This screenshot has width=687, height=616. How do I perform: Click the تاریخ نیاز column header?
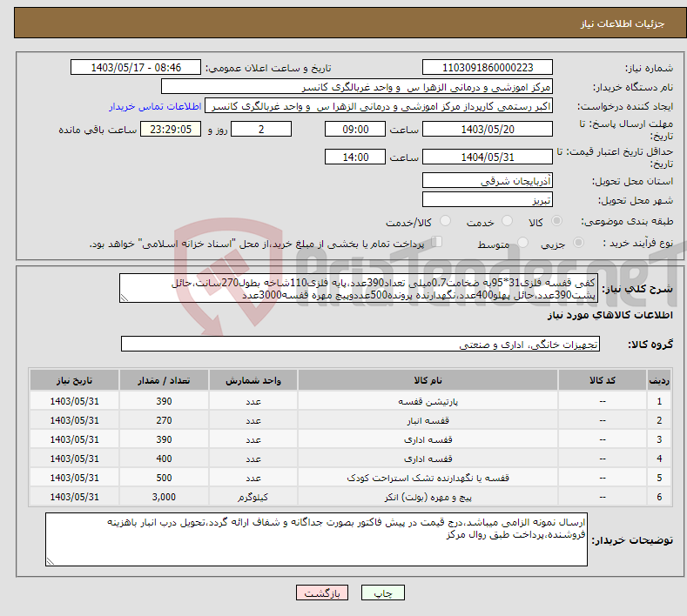pyautogui.click(x=75, y=380)
